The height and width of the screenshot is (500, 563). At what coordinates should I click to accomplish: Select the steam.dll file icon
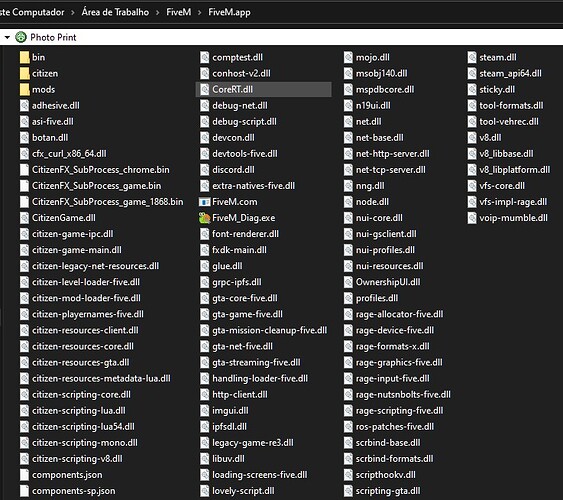point(472,57)
